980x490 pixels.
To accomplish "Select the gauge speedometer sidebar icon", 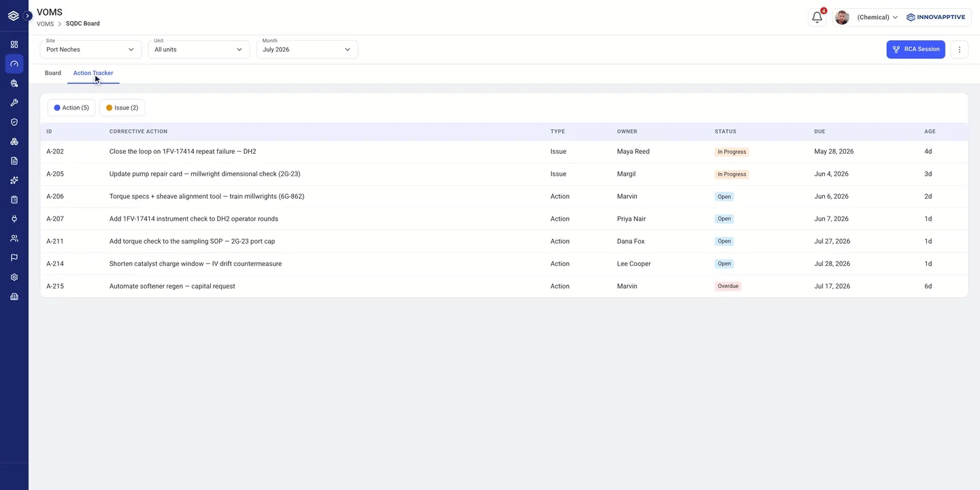I will [14, 64].
